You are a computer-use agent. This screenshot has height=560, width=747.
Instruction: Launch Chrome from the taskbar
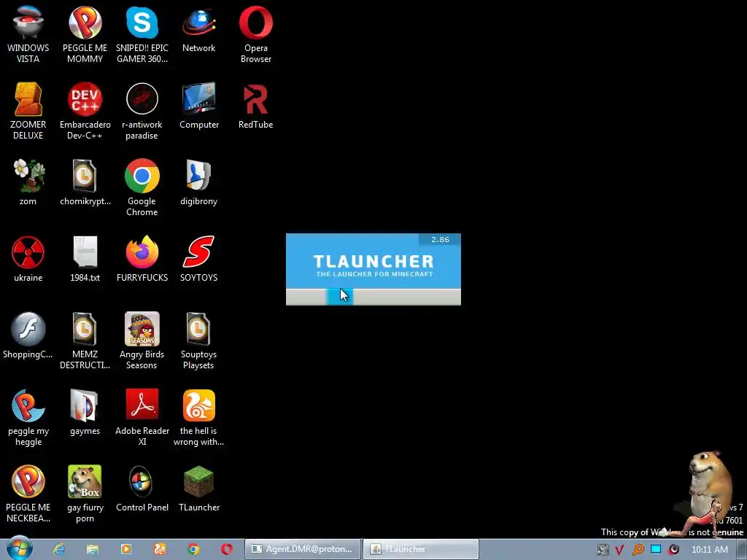[193, 549]
